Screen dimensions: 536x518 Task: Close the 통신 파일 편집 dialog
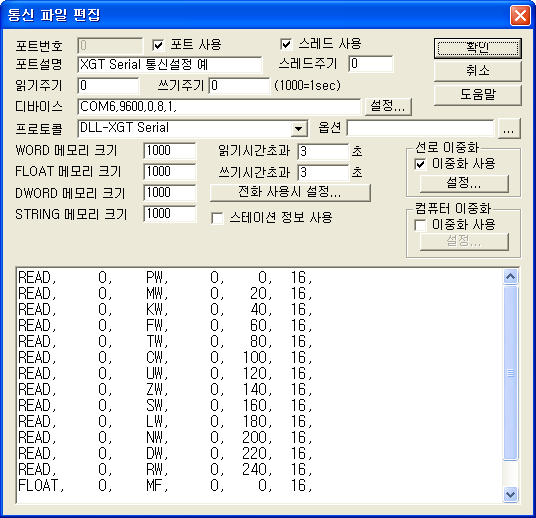pos(520,15)
